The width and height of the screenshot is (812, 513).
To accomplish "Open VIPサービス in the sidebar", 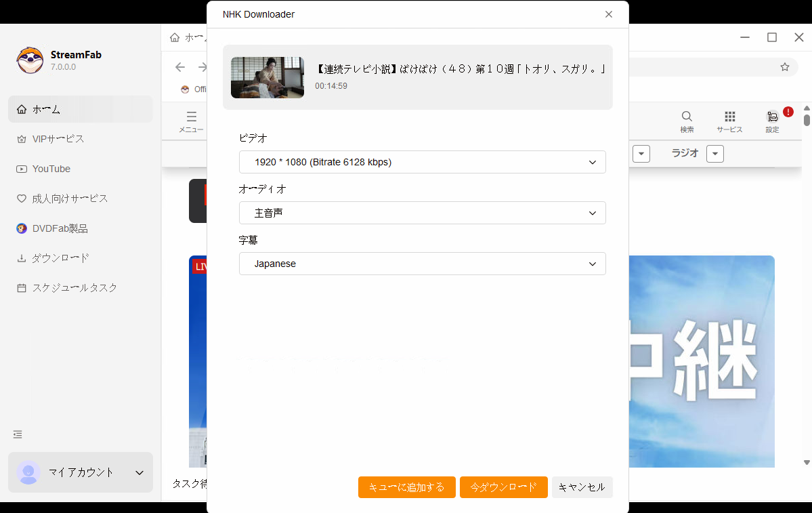I will [58, 139].
